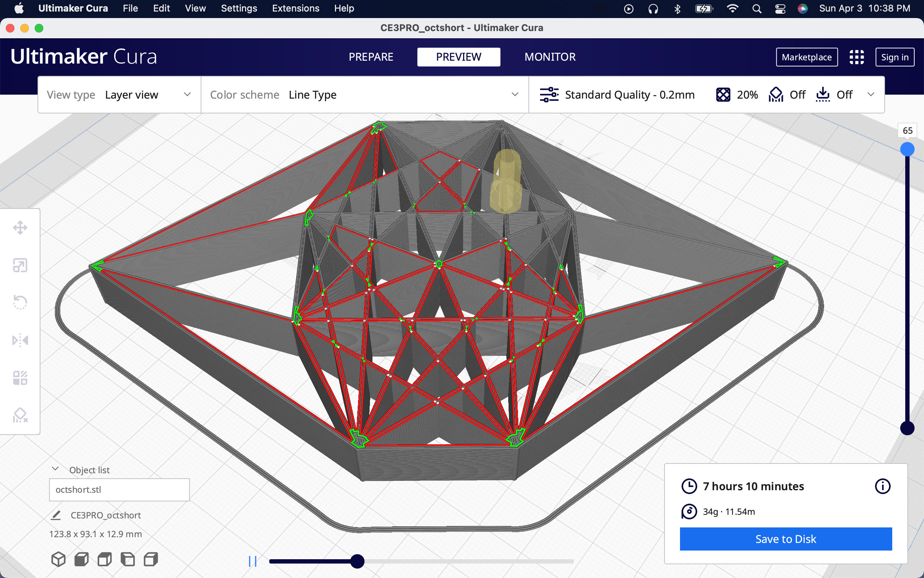Switch to the 3D perspective view cube icon
This screenshot has width=924, height=578.
[58, 559]
